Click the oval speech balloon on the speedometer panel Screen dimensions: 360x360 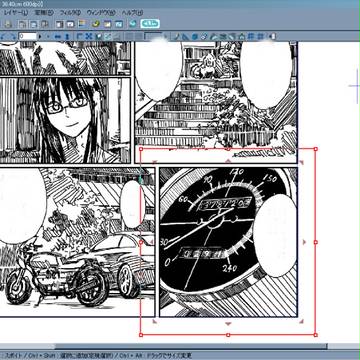[275, 236]
